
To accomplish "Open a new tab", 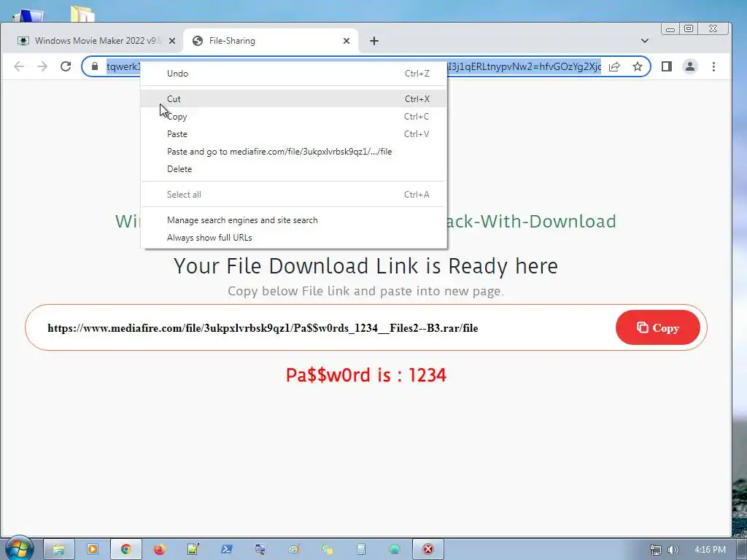I will coord(374,41).
